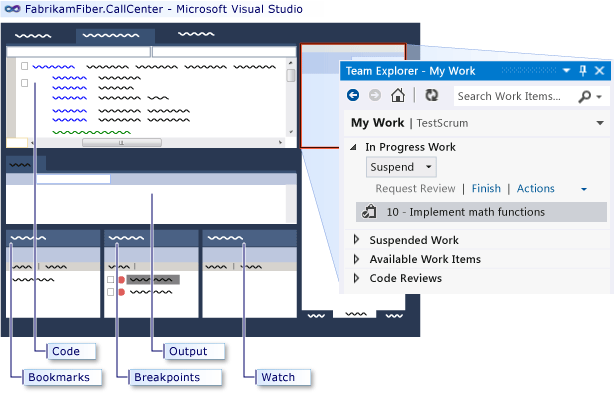Click the Output pane source box
This screenshot has width=614, height=393.
tap(73, 179)
